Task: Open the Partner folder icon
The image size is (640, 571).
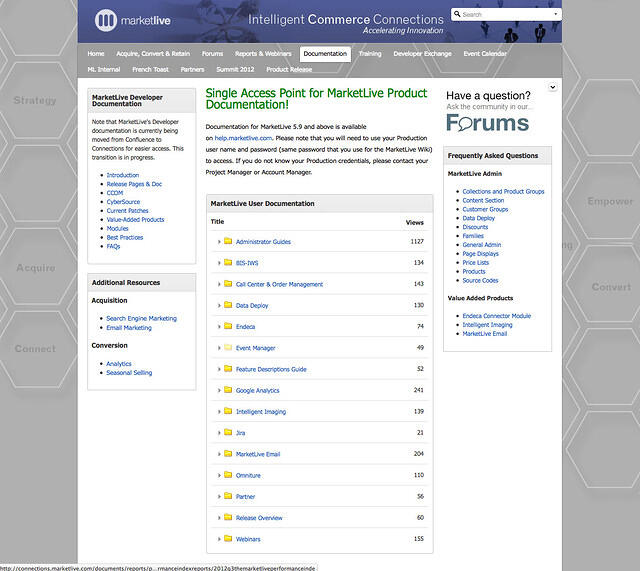Action: [x=228, y=496]
